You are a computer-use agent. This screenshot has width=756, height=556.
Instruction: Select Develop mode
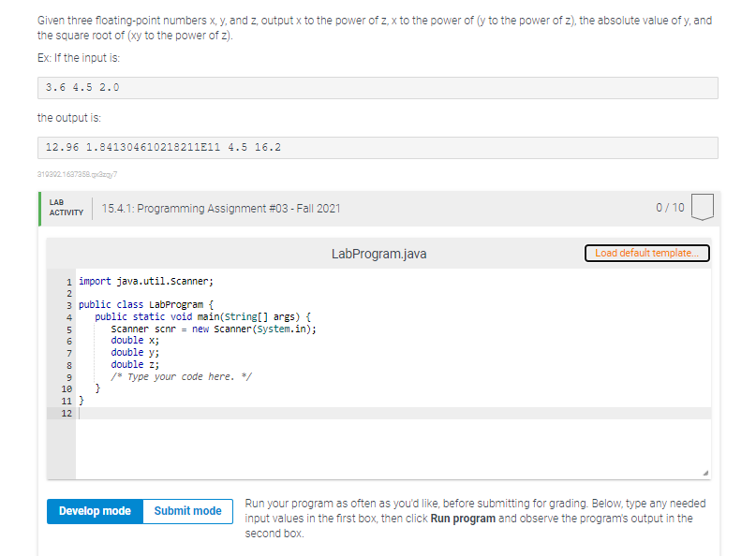(93, 511)
